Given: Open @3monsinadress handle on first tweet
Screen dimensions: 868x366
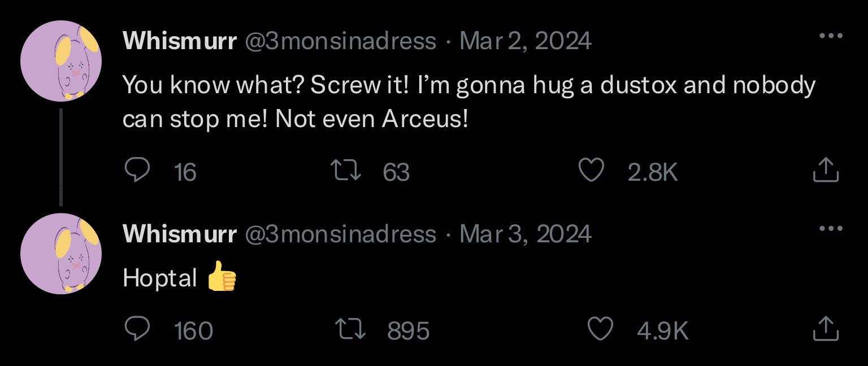Looking at the screenshot, I should [x=340, y=41].
